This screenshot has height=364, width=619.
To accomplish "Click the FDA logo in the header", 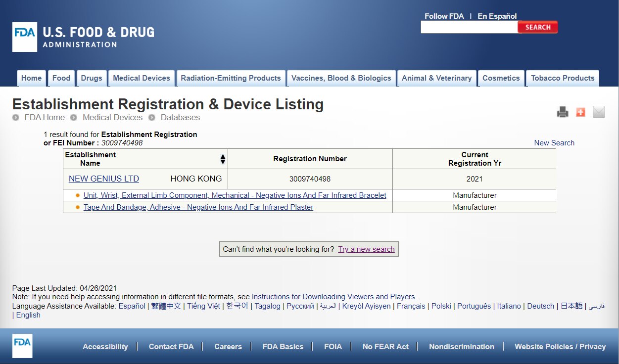I will pos(84,37).
